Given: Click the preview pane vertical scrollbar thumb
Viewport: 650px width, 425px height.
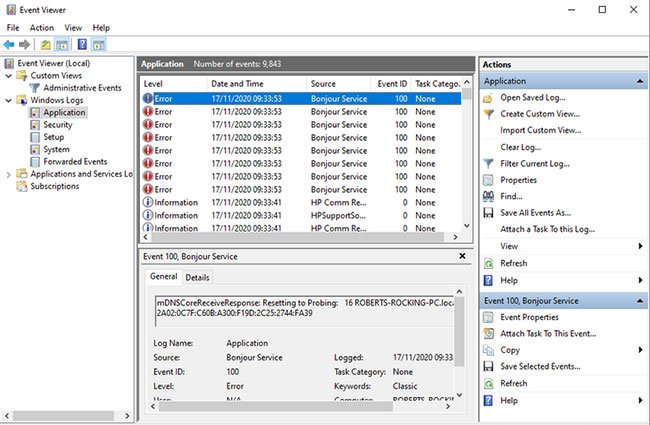Looking at the screenshot, I should coord(459,332).
